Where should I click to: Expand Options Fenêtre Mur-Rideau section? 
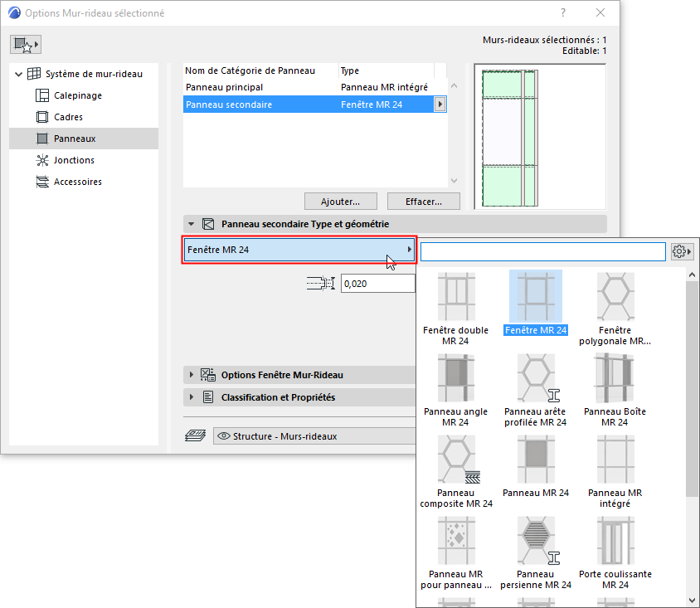click(x=191, y=375)
